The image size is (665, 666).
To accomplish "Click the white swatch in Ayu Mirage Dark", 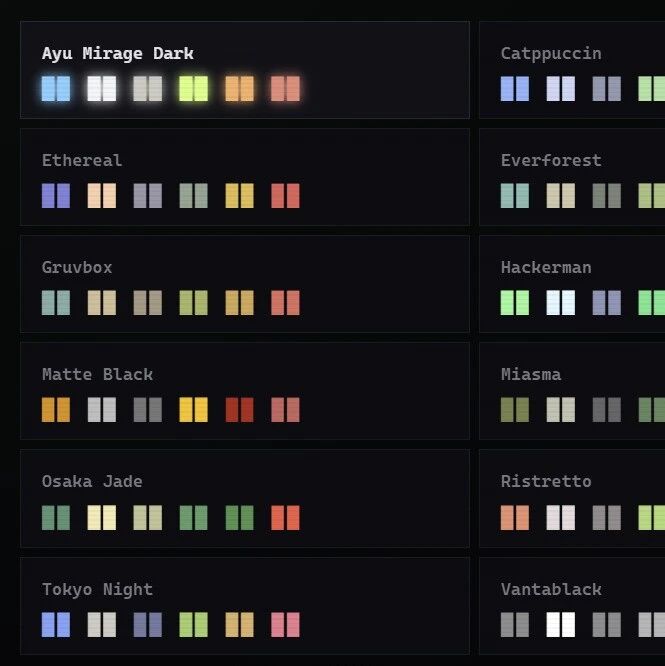I will pos(102,89).
